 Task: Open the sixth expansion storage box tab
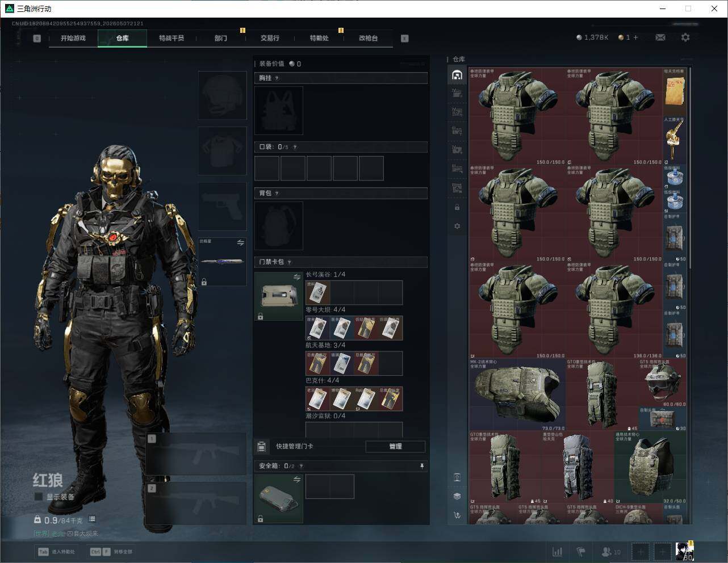[457, 188]
